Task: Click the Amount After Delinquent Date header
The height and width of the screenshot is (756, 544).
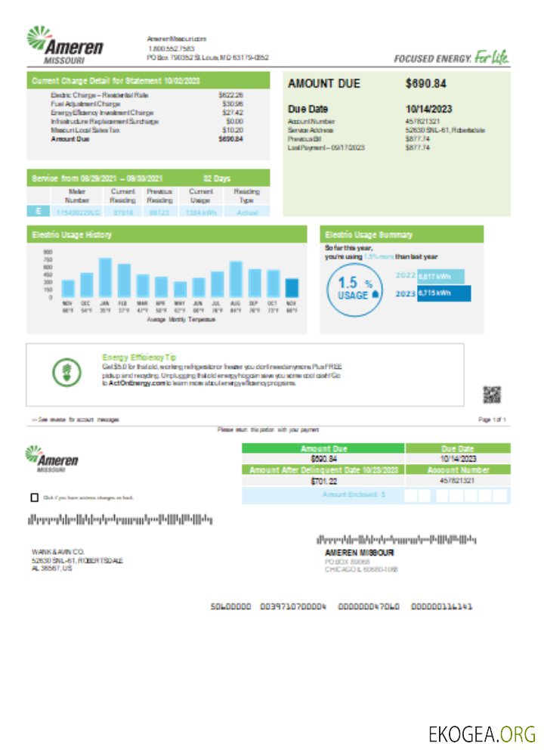Action: pos(323,469)
